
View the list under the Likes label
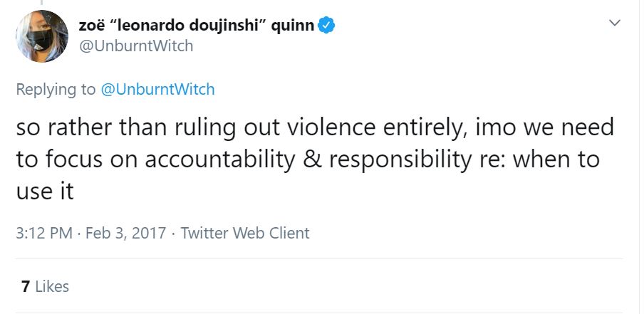[52, 286]
